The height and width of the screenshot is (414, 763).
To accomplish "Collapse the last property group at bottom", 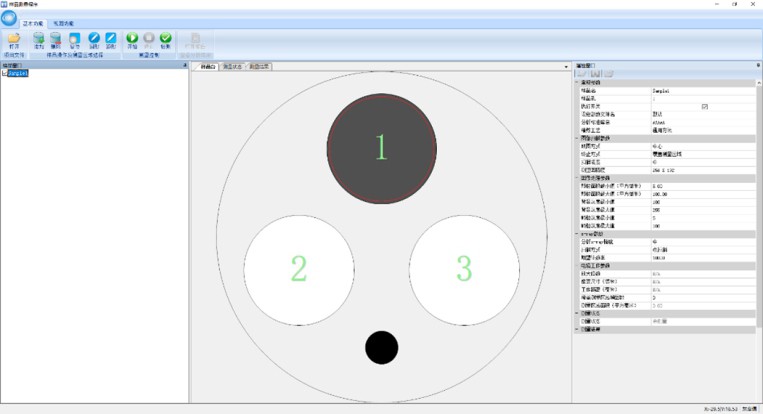I will 577,328.
